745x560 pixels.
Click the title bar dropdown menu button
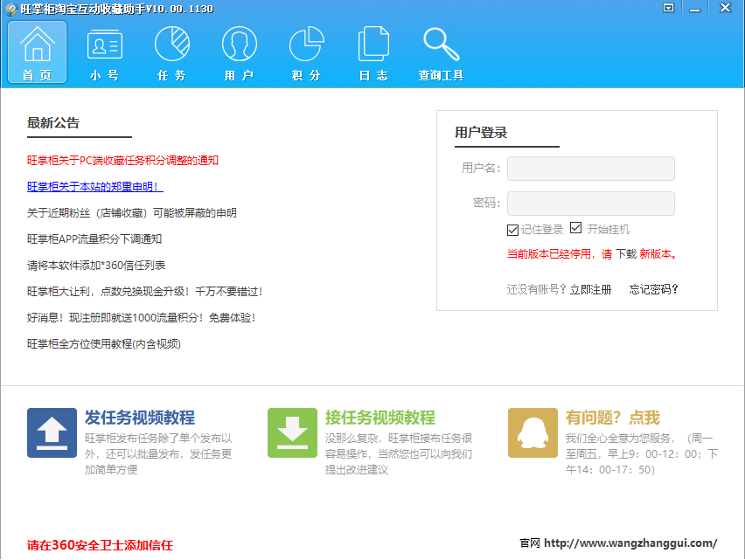[x=669, y=8]
